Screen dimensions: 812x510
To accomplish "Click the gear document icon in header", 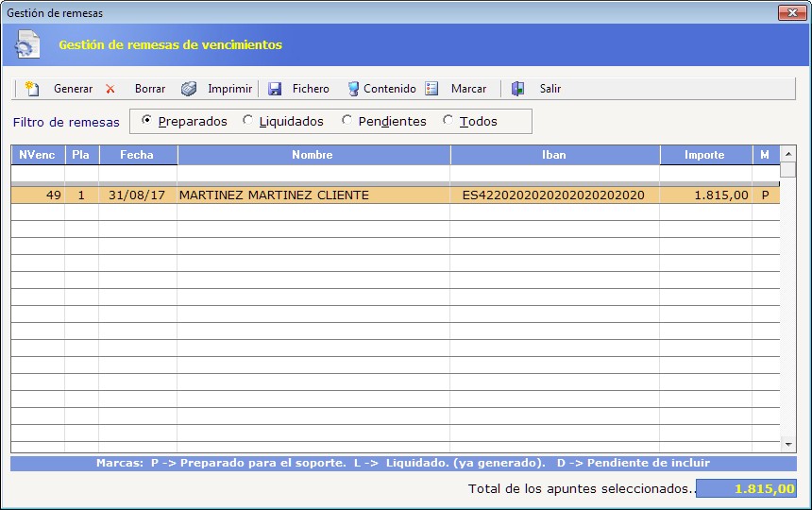I will pyautogui.click(x=27, y=44).
